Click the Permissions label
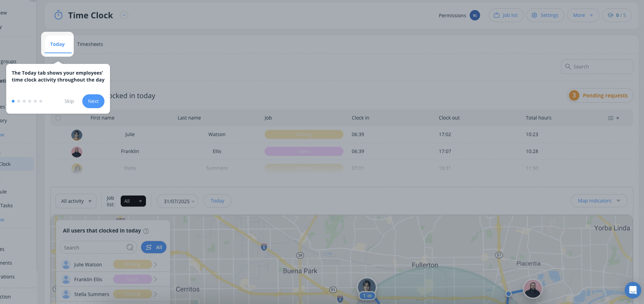This screenshot has height=304, width=644. (452, 16)
